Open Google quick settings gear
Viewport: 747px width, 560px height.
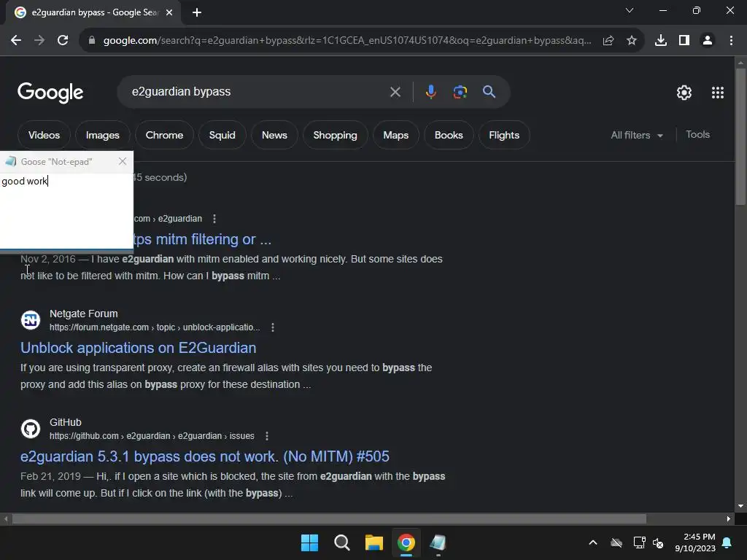[684, 93]
